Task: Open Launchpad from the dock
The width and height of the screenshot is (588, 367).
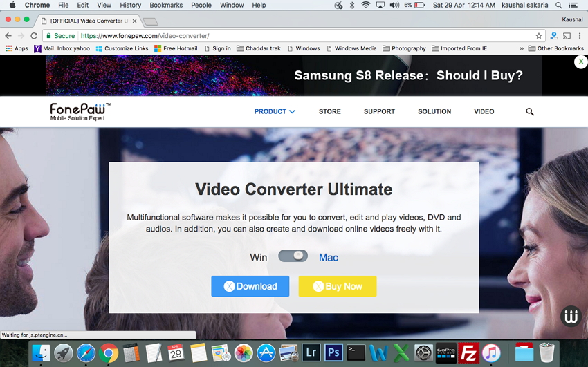Action: pyautogui.click(x=64, y=353)
